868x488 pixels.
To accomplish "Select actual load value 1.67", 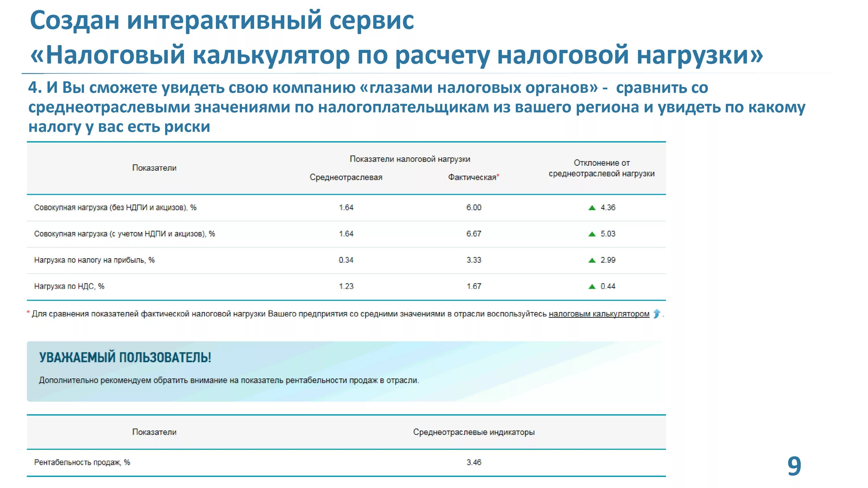I will (474, 286).
